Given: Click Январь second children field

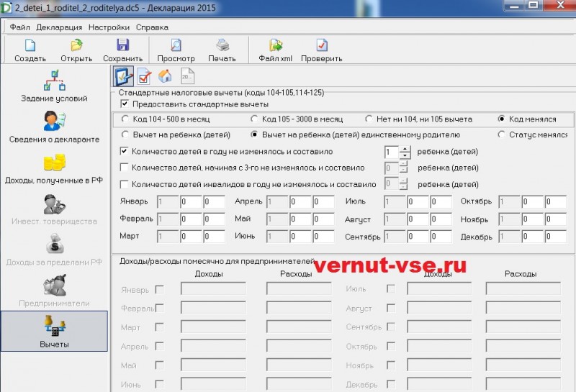Looking at the screenshot, I should click(191, 201).
